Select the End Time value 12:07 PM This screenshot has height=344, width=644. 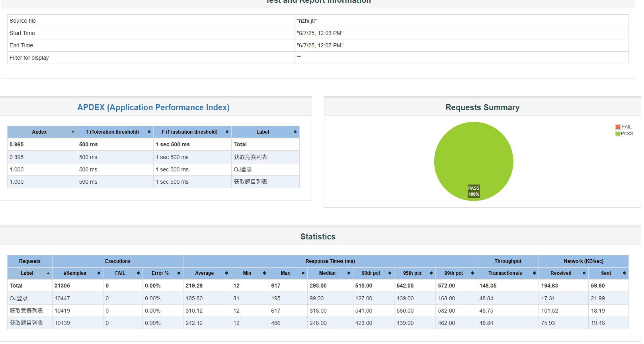(320, 45)
